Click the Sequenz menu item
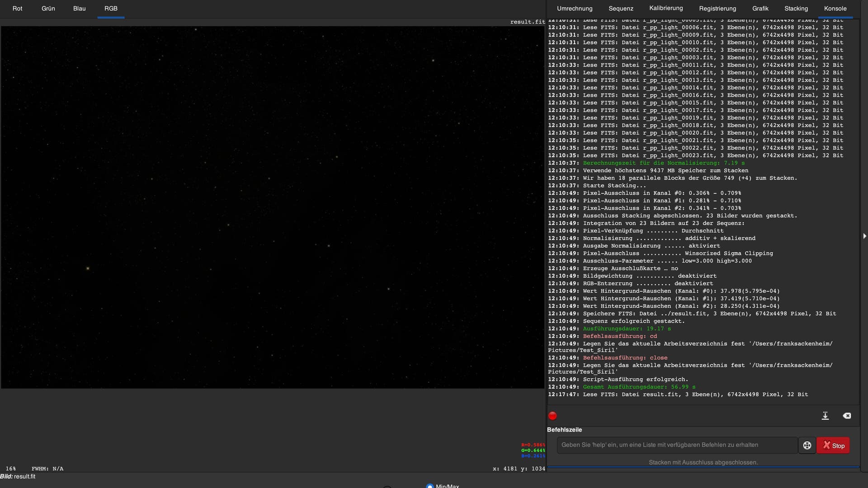This screenshot has height=488, width=868. click(x=621, y=9)
